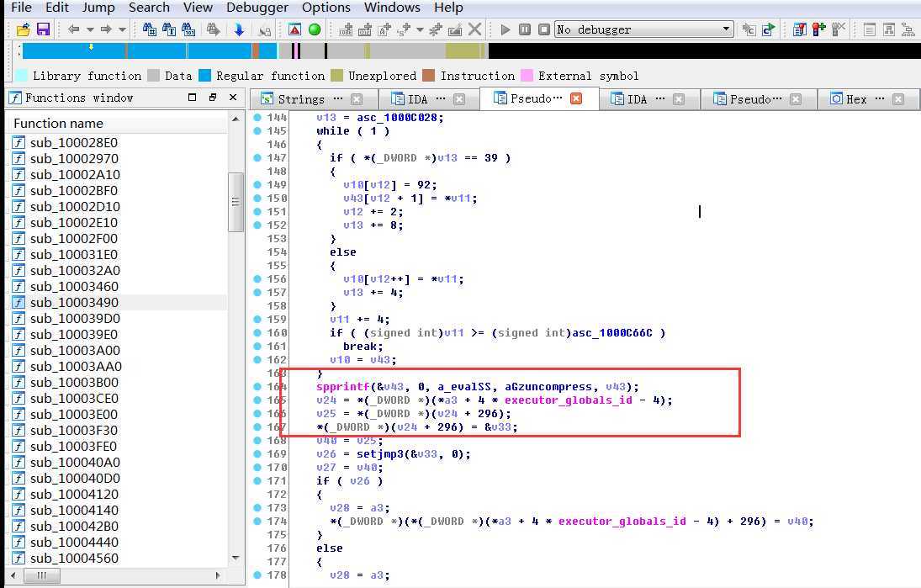The width and height of the screenshot is (921, 588).
Task: Select sub_10003490 in the function list
Action: [117, 303]
